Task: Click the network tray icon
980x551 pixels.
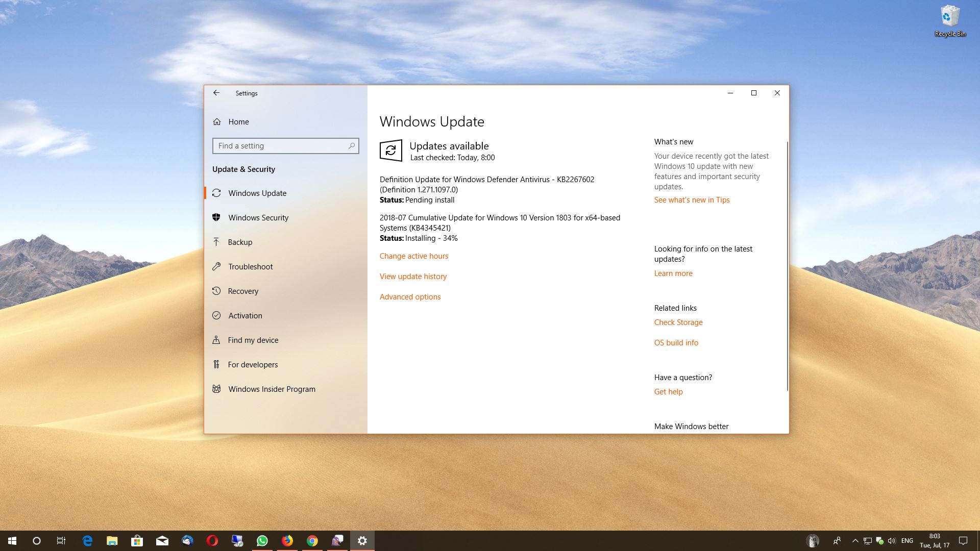Action: click(867, 541)
